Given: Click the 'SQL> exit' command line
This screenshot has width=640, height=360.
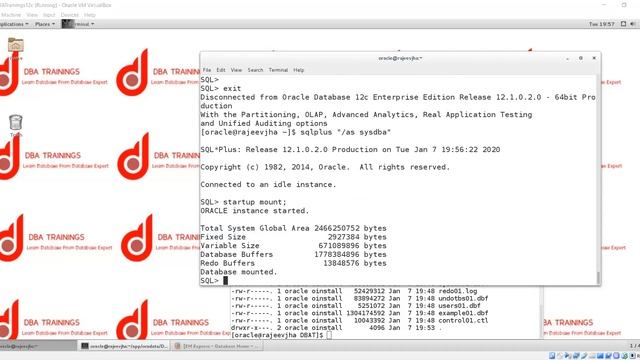Looking at the screenshot, I should coord(221,89).
